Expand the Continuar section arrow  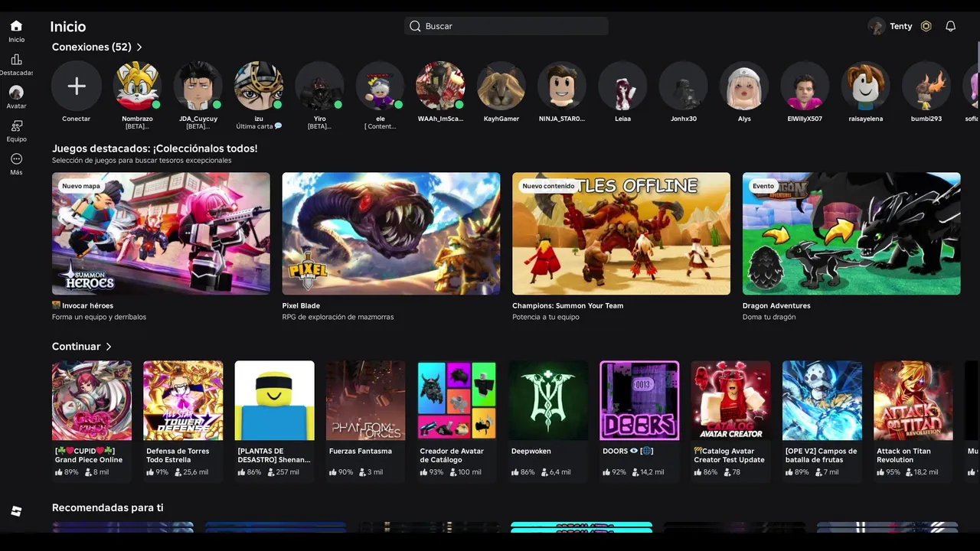tap(109, 347)
